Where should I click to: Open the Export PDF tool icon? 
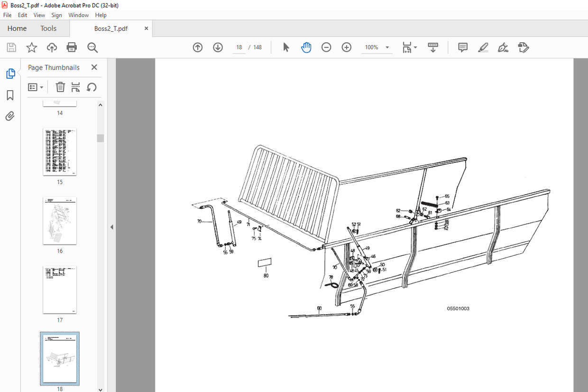pos(523,47)
